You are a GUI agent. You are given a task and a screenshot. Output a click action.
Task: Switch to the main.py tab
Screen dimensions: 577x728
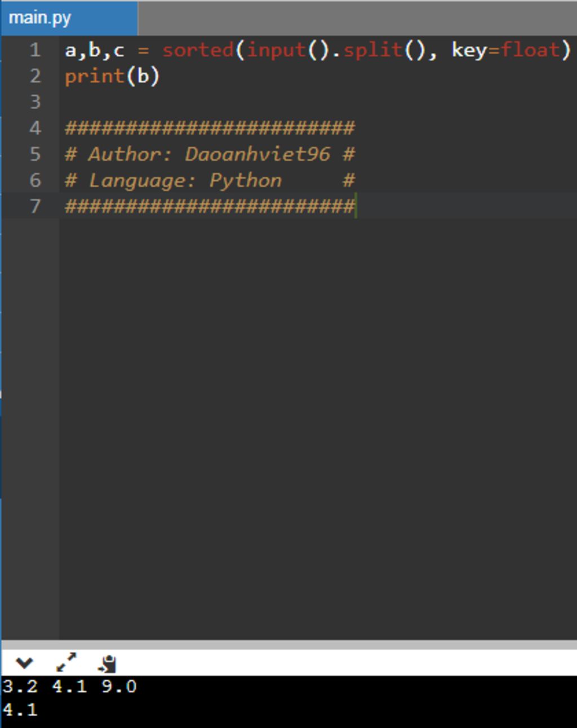(x=69, y=19)
